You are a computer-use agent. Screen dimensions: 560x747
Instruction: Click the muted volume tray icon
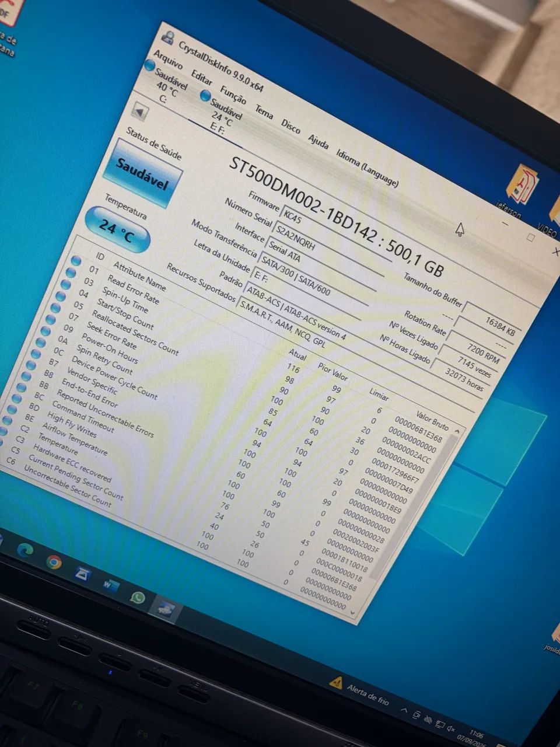click(450, 728)
